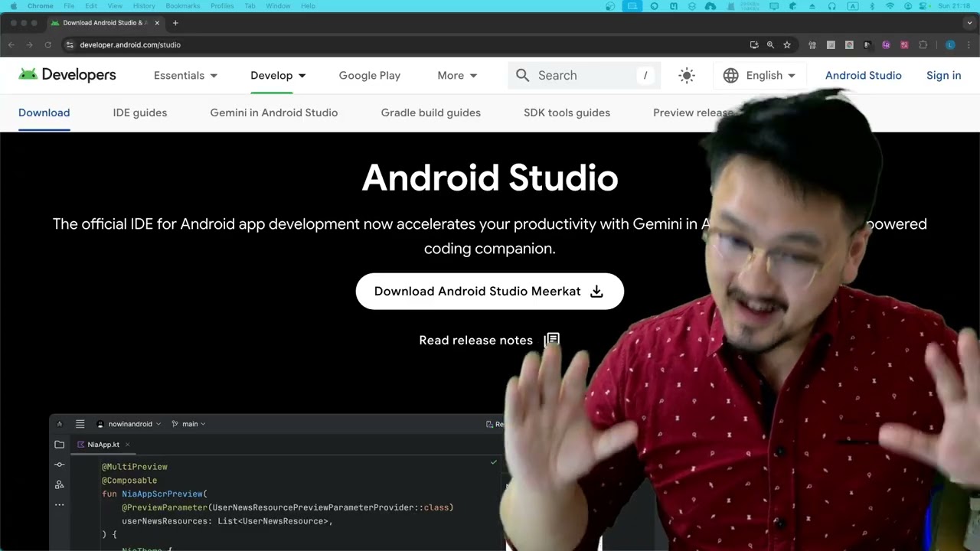Click the download arrow icon on the Meerkat button

click(596, 292)
